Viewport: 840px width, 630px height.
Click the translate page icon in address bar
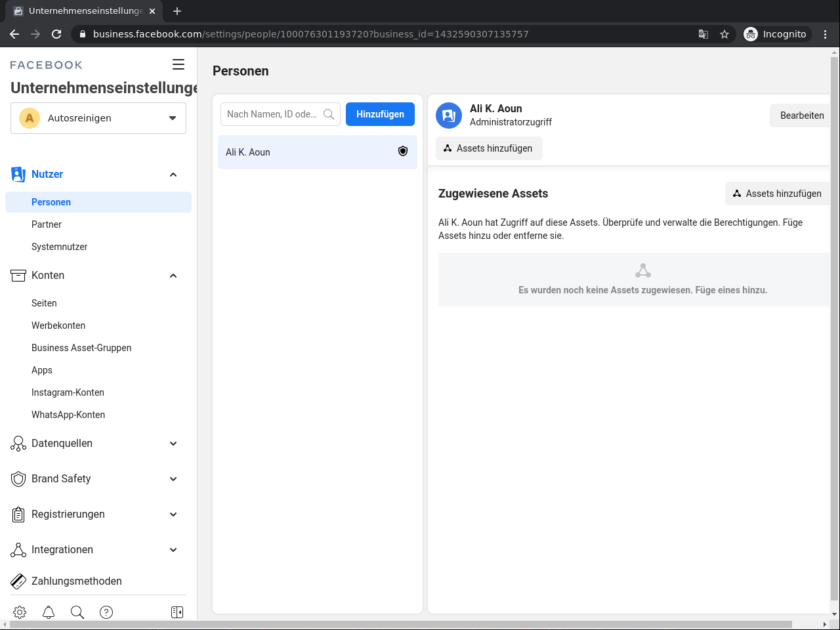point(703,34)
